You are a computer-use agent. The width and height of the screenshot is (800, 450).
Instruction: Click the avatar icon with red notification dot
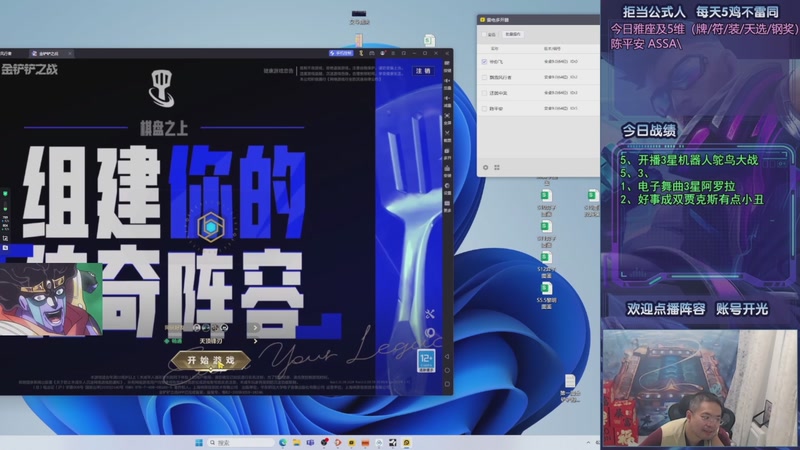[x=383, y=53]
